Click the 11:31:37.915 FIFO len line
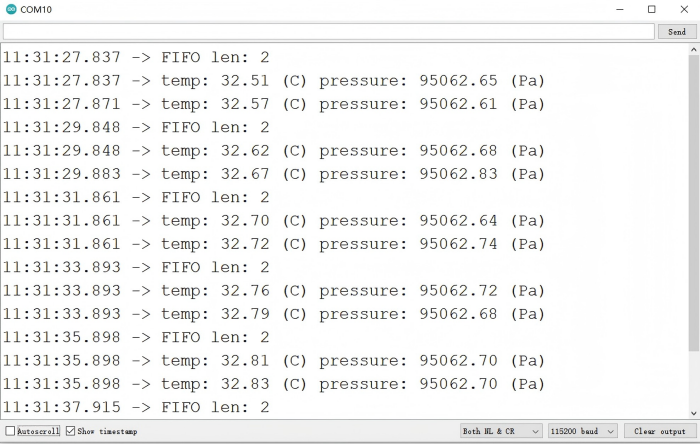This screenshot has width=700, height=444. (136, 407)
